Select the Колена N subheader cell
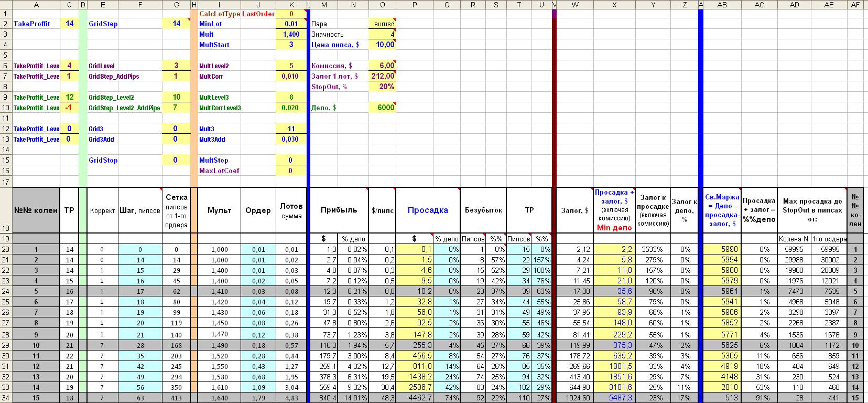 [x=794, y=239]
